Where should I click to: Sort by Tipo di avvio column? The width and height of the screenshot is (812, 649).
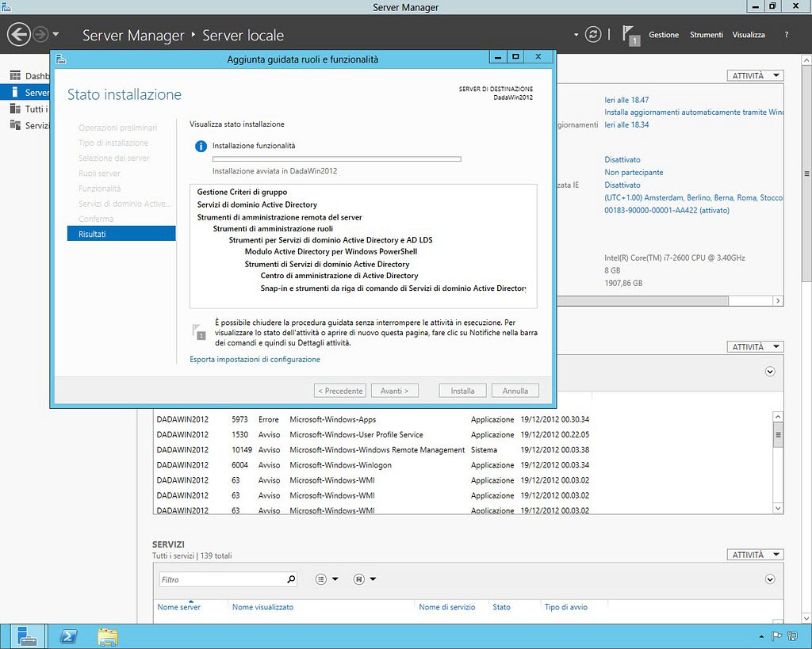566,607
